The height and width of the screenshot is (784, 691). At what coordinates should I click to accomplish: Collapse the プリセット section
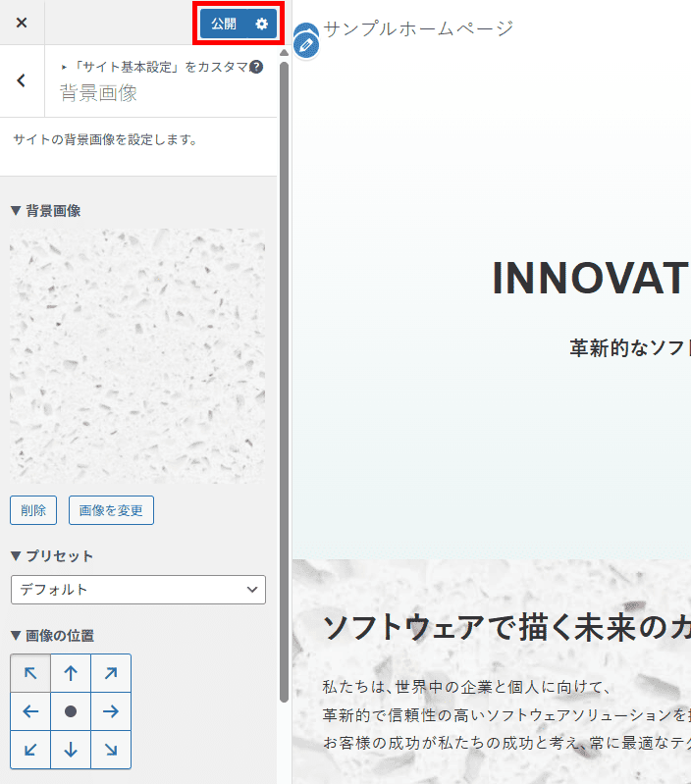coord(52,556)
